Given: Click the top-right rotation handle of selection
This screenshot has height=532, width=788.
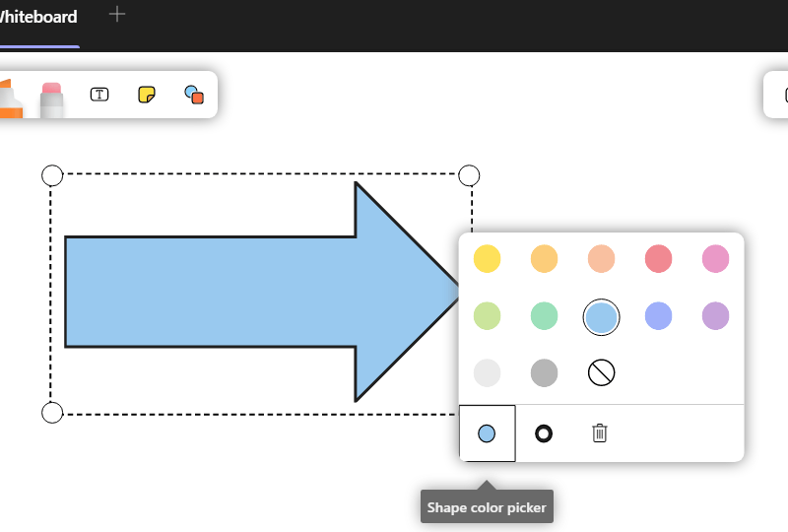Looking at the screenshot, I should (x=470, y=175).
